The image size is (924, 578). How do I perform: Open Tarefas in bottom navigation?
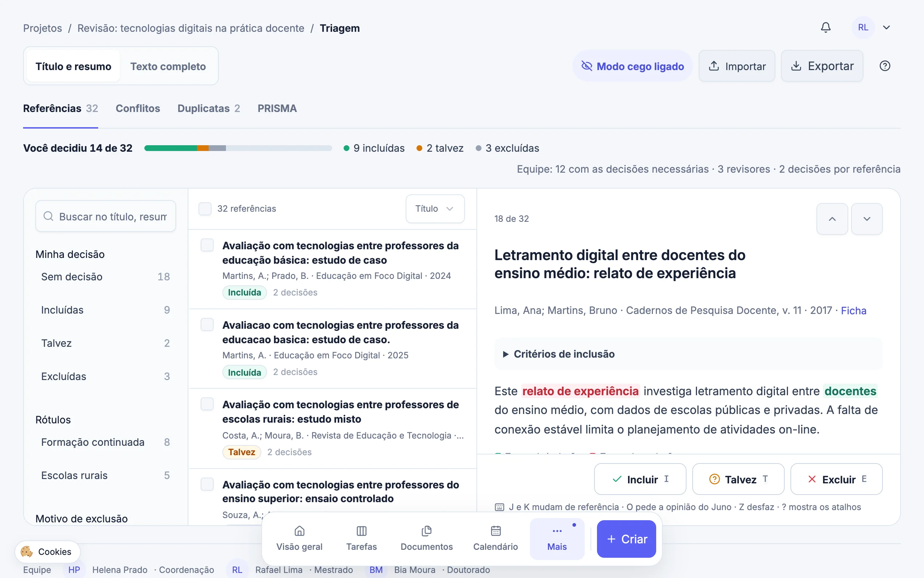click(x=361, y=539)
